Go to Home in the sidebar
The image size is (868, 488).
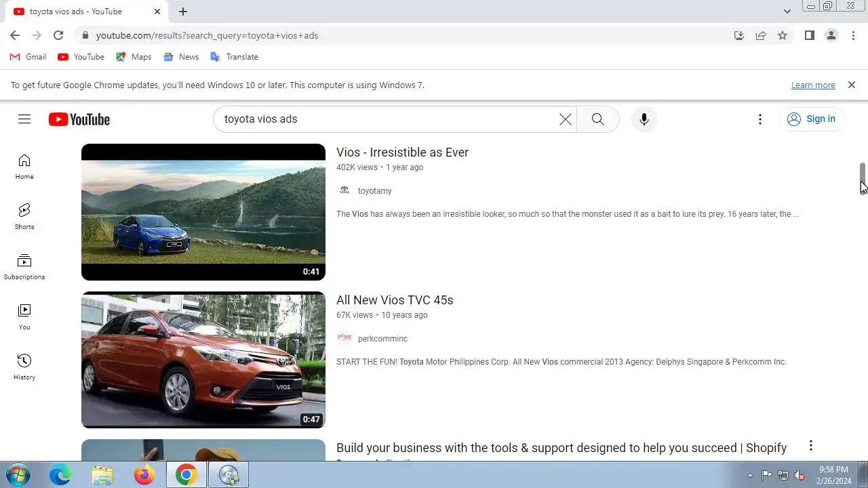point(24,167)
